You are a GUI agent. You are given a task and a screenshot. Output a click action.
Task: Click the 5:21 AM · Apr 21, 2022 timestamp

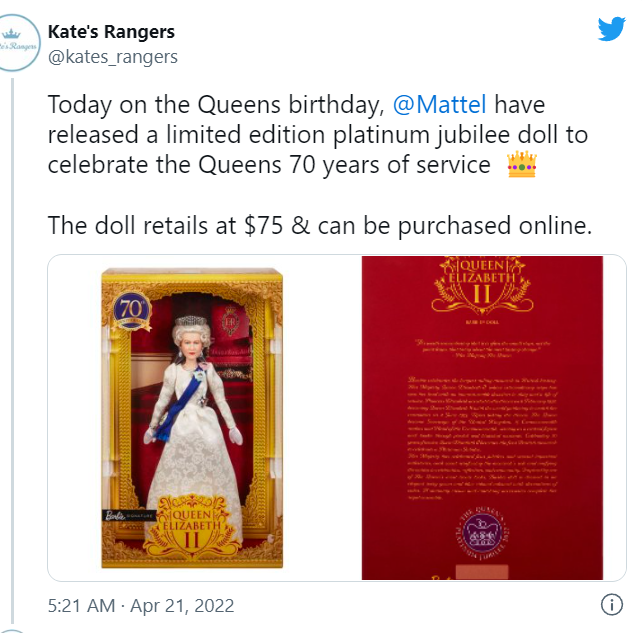pos(141,606)
